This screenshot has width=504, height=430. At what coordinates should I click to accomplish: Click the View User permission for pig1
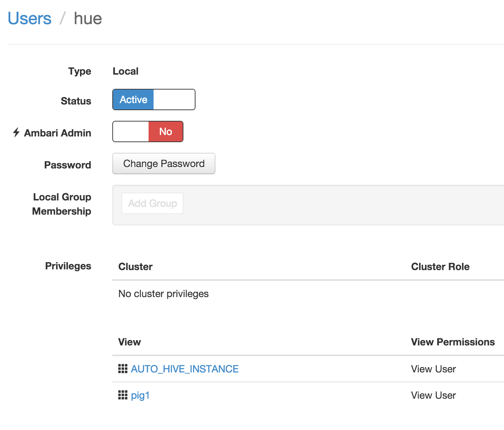[433, 395]
